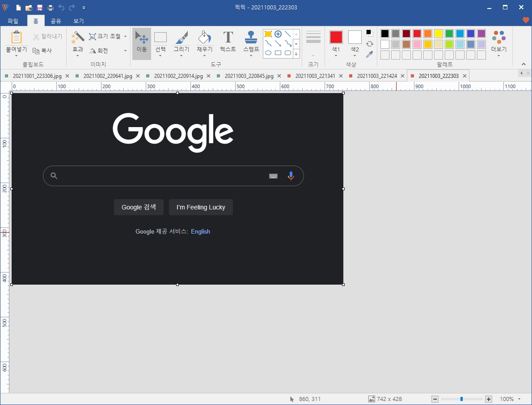The height and width of the screenshot is (405, 532).
Task: Click the "742 x 428" image size text
Action: tap(389, 399)
